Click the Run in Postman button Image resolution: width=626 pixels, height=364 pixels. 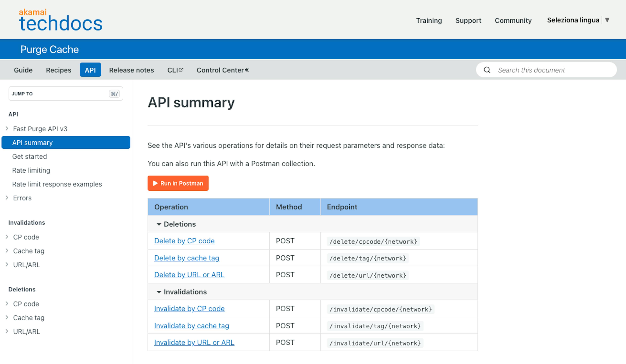click(178, 183)
